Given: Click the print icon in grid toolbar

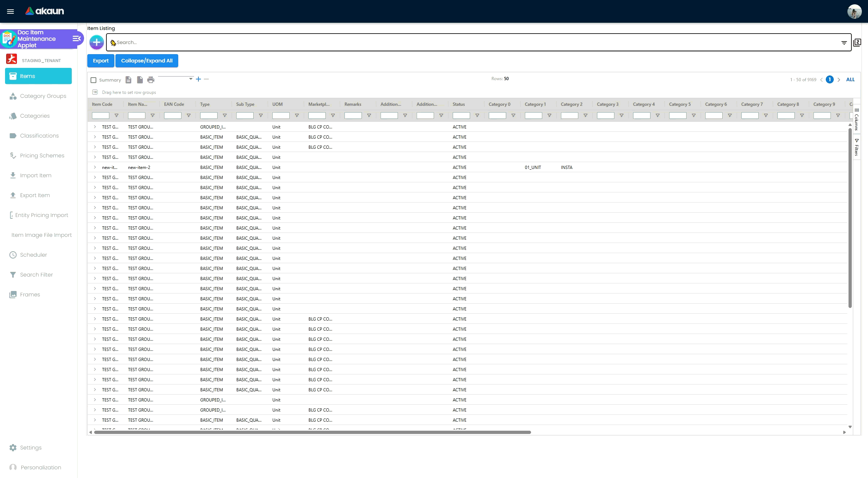Looking at the screenshot, I should [x=151, y=80].
